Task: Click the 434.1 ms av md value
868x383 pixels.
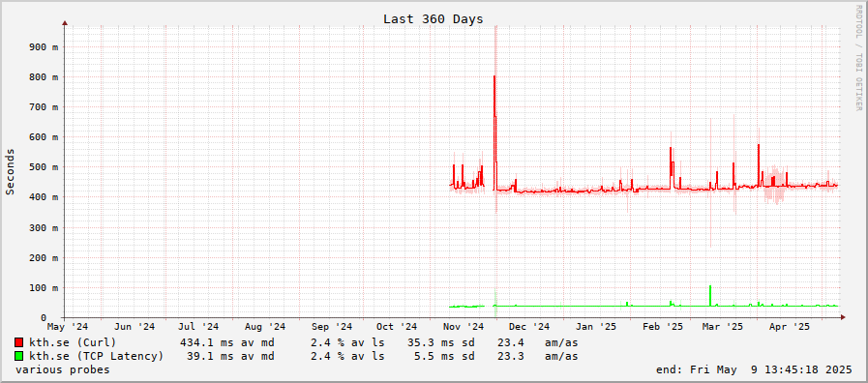Action: pos(227,342)
